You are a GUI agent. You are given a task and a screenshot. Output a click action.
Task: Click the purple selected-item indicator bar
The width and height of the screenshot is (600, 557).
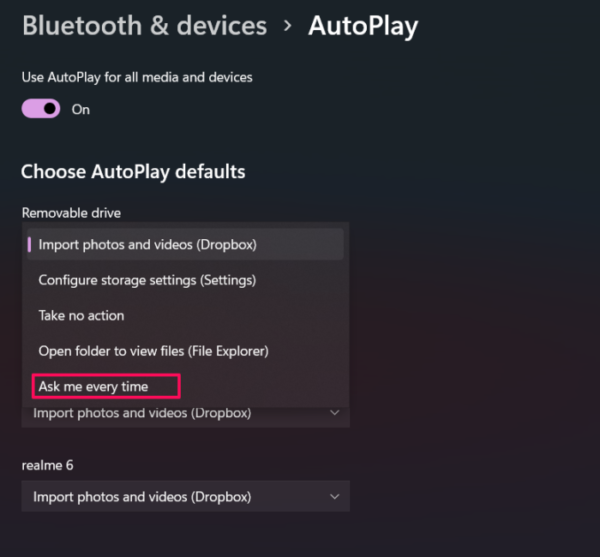30,244
